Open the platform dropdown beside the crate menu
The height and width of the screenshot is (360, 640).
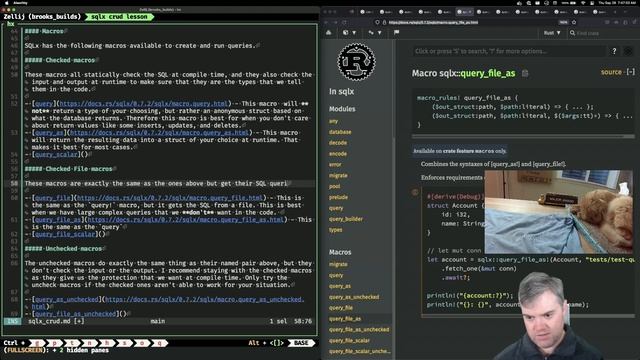pyautogui.click(x=374, y=33)
